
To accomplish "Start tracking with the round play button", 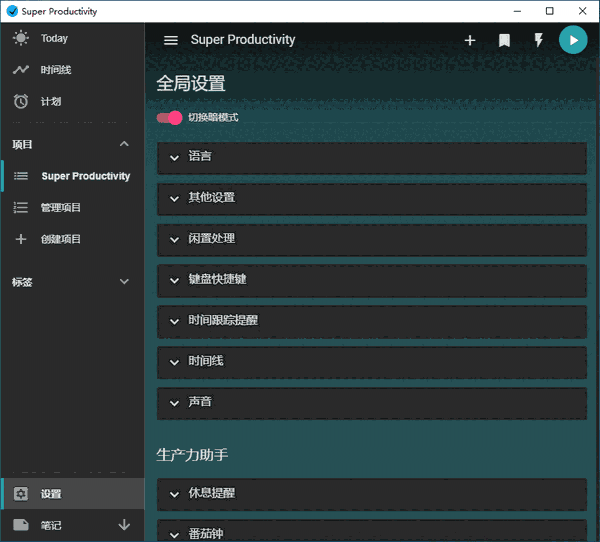I will tap(573, 40).
